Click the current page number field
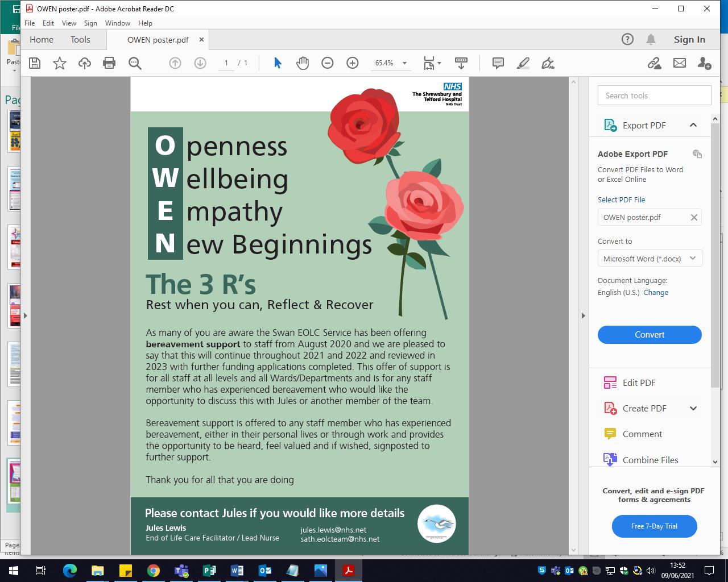 226,63
